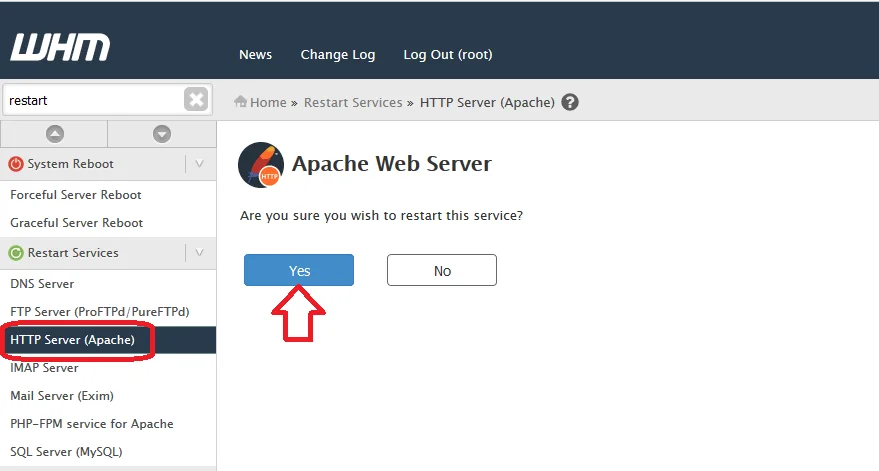Click the Apache Web Server feather logo
The image size is (879, 471).
coord(261,165)
